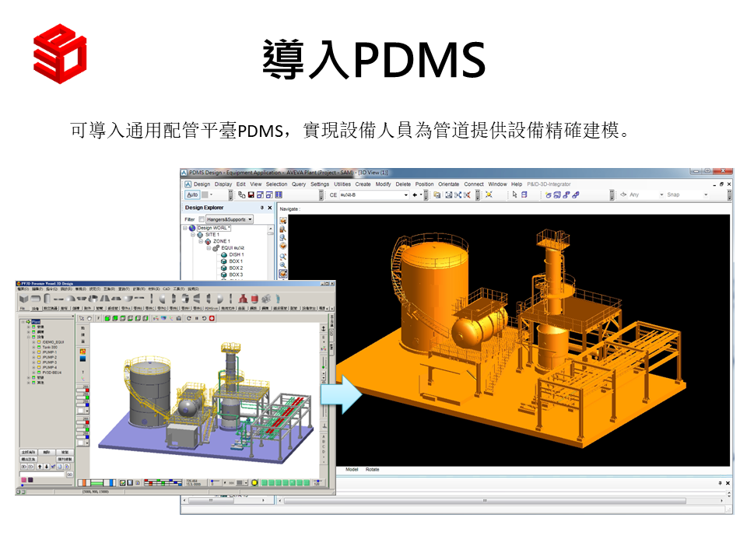Open the Design menu in PDMS
This screenshot has width=747, height=560.
202,184
